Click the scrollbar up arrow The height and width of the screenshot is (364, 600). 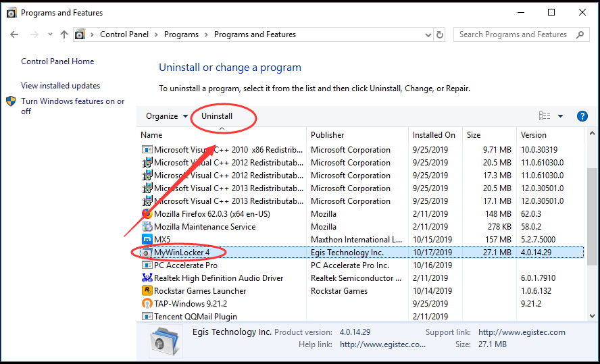tap(592, 134)
